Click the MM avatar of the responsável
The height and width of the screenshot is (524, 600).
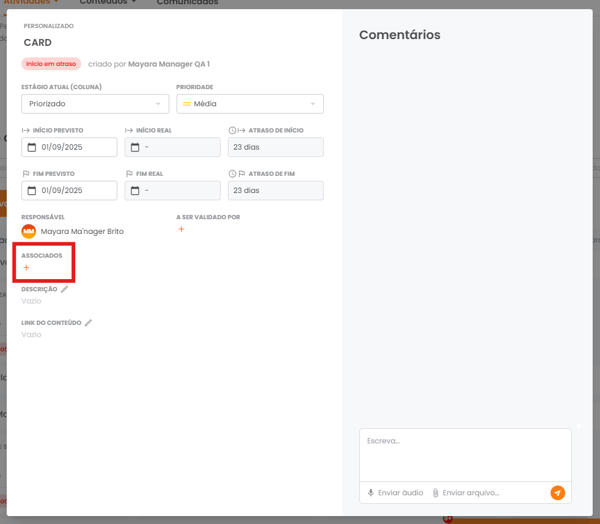pos(29,231)
